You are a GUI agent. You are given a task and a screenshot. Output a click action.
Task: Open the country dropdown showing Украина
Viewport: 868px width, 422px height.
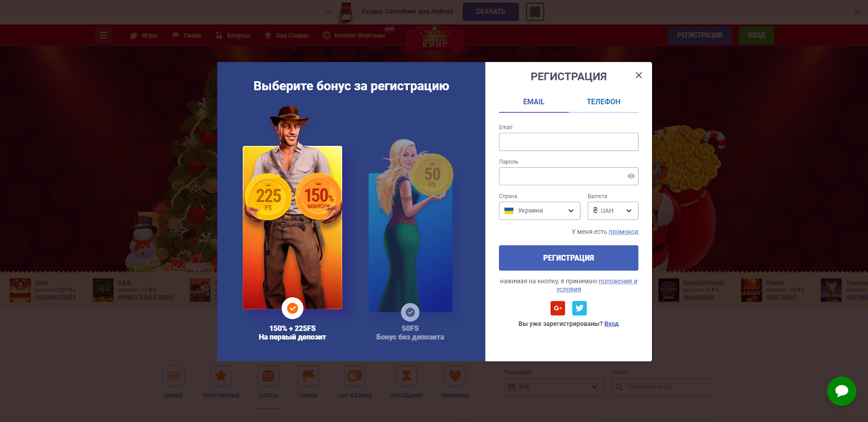pos(539,211)
